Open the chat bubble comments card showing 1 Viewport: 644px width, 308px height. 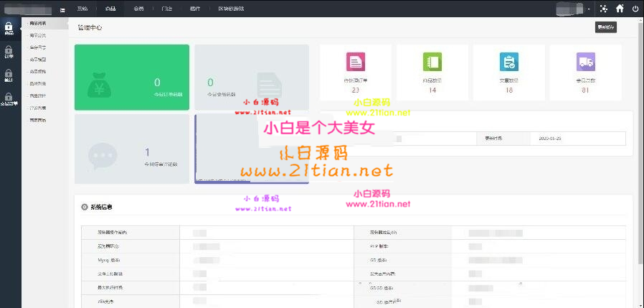(x=132, y=149)
